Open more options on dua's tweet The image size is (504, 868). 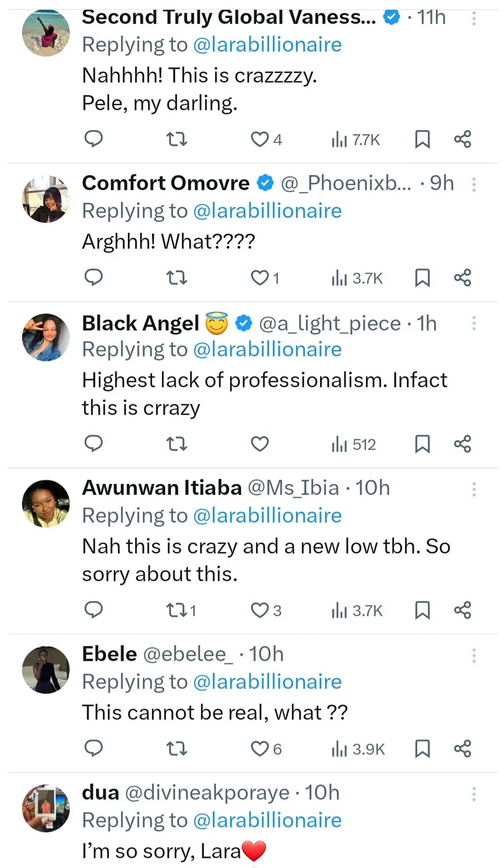click(x=474, y=793)
